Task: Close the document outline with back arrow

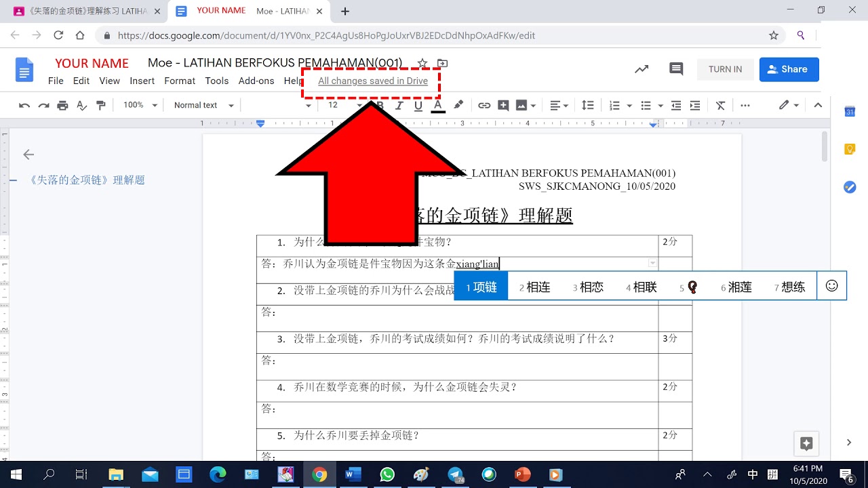Action: coord(28,155)
